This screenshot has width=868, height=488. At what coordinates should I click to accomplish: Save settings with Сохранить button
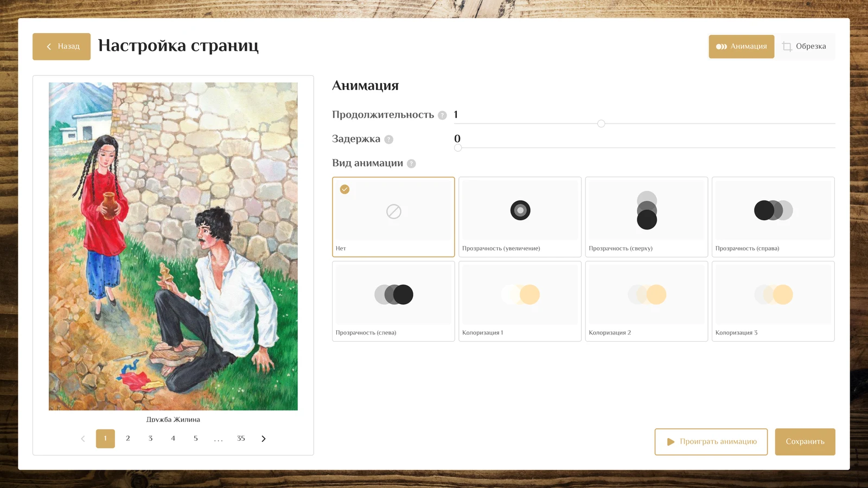tap(805, 442)
